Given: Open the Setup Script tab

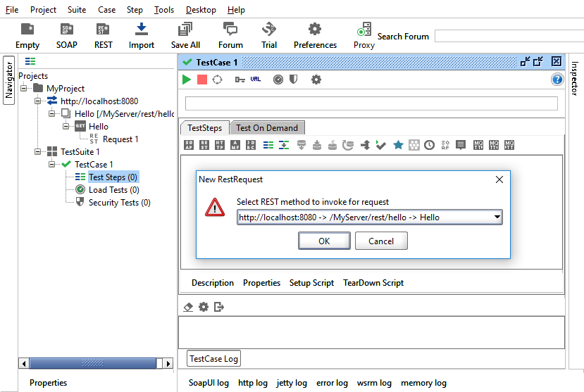Looking at the screenshot, I should [311, 283].
